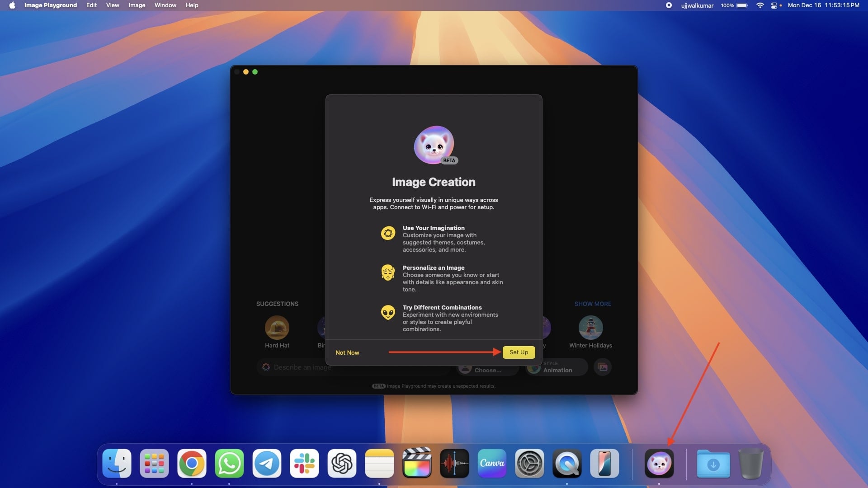
Task: Open ChatGPT app in the Dock
Action: click(x=342, y=464)
